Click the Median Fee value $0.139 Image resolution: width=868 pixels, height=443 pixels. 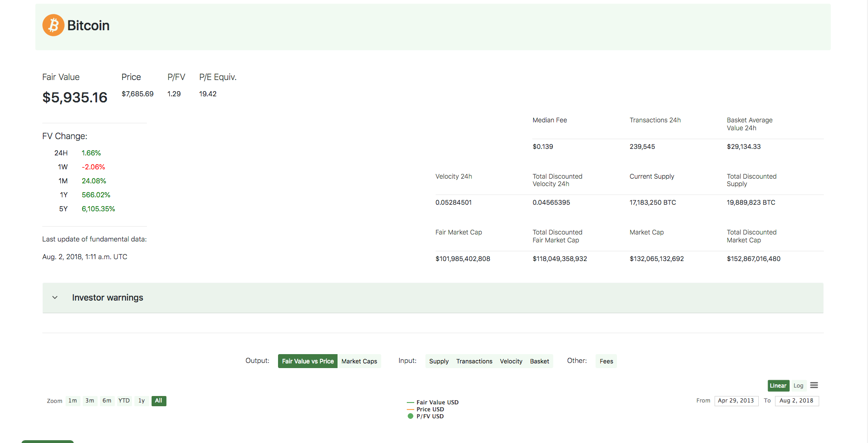(543, 147)
